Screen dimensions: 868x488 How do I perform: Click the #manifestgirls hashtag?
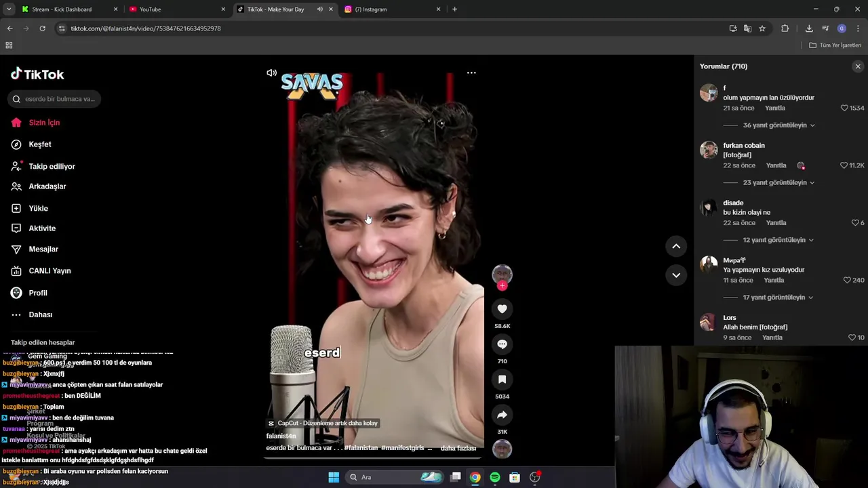(x=403, y=448)
